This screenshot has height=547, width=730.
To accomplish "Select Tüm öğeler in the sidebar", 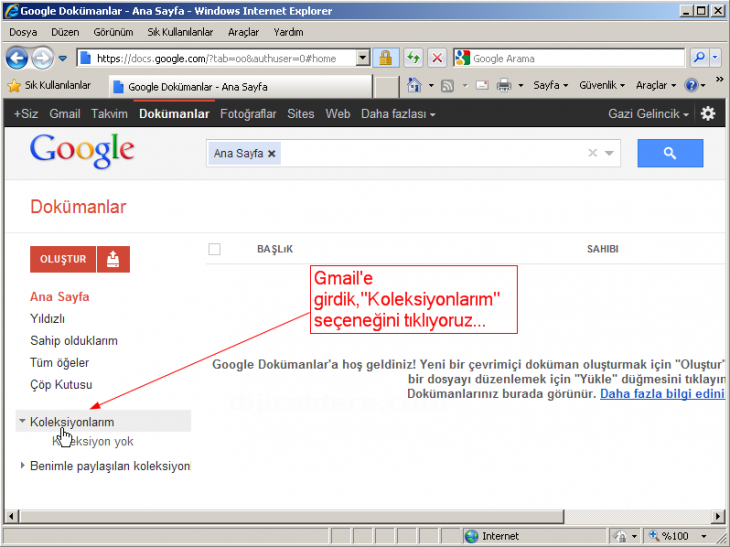I will coord(59,363).
